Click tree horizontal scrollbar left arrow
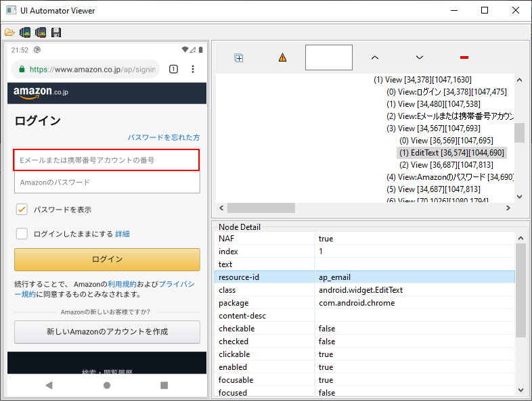 coord(221,208)
